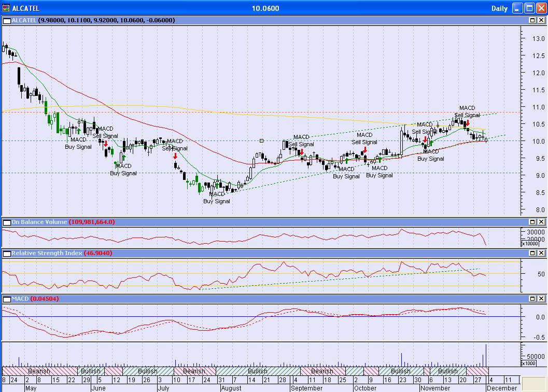Click the 8.0 value on price axis
The image size is (548, 392).
[540, 210]
